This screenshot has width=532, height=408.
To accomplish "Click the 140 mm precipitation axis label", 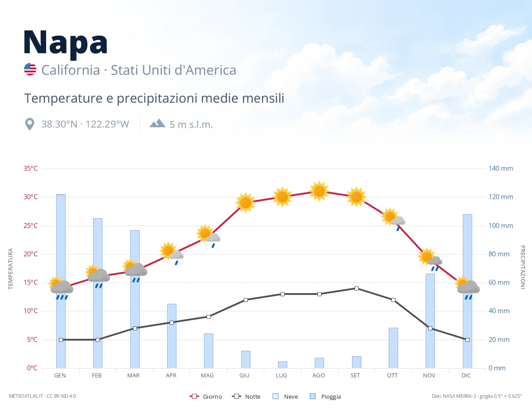I will [x=501, y=169].
